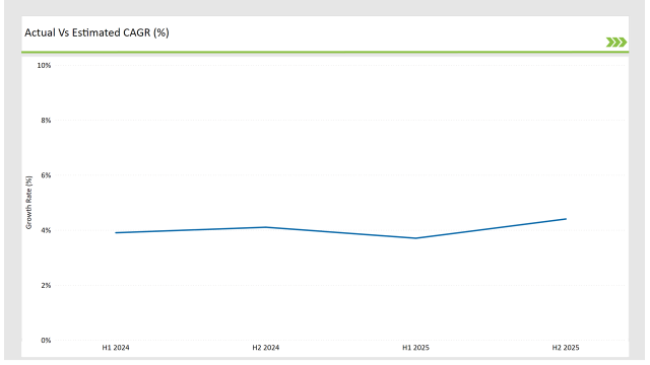The image size is (650, 365).
Task: Click the 8% y-axis label
Action: 46,121
